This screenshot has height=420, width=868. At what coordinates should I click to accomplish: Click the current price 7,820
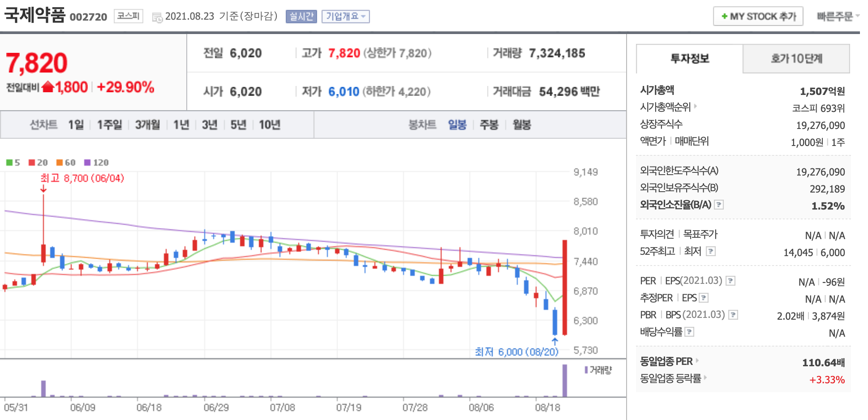pyautogui.click(x=37, y=63)
